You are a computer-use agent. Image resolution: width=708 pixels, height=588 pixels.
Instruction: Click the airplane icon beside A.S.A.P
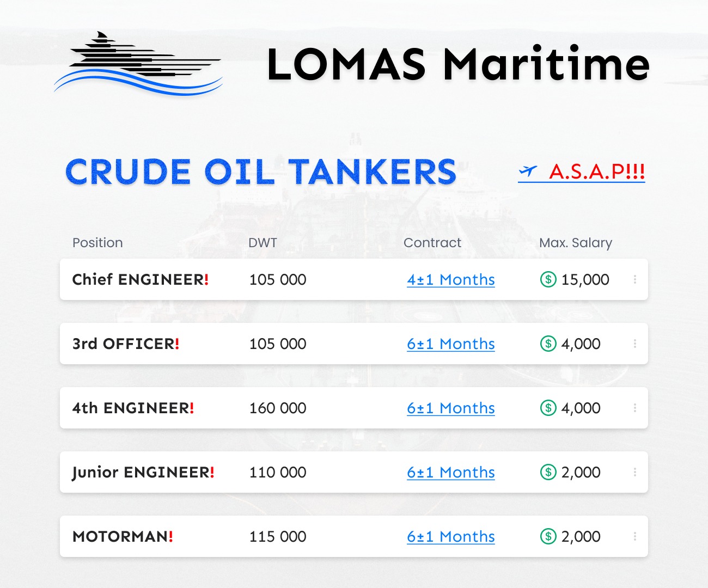click(528, 171)
